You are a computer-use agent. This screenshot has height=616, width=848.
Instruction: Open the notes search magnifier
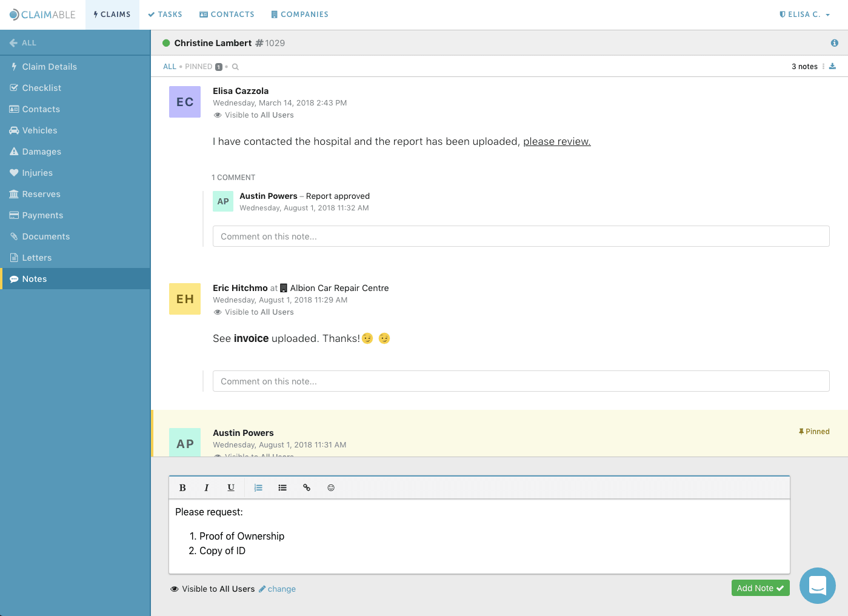point(235,67)
